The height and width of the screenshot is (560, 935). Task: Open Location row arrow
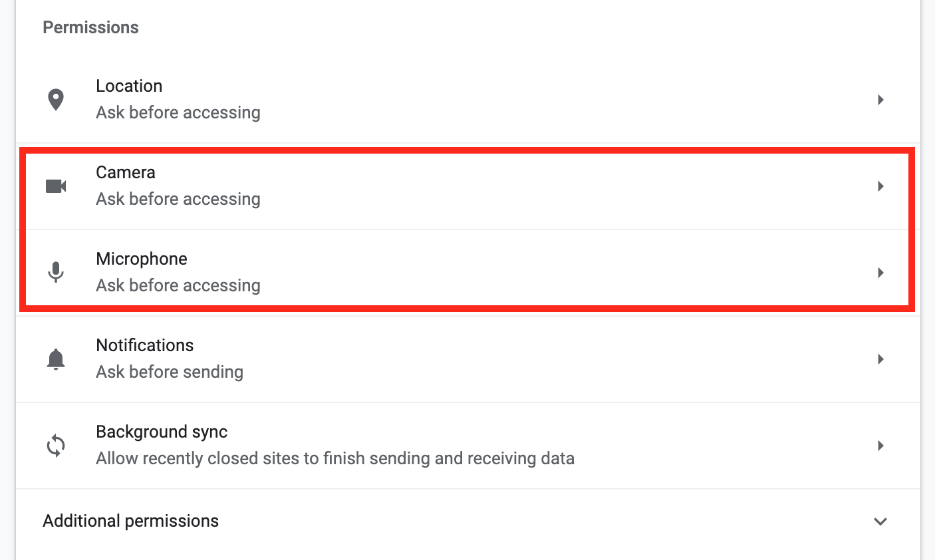(x=880, y=100)
